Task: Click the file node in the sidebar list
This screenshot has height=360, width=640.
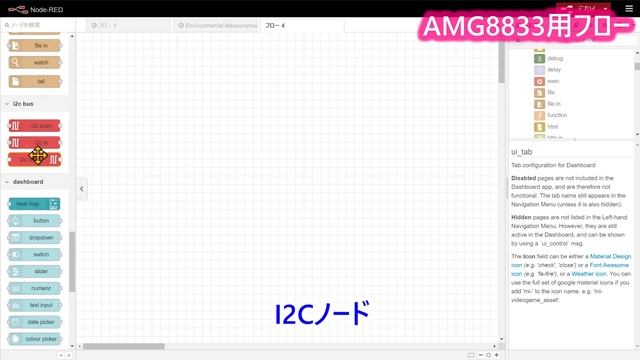Action: point(545,93)
